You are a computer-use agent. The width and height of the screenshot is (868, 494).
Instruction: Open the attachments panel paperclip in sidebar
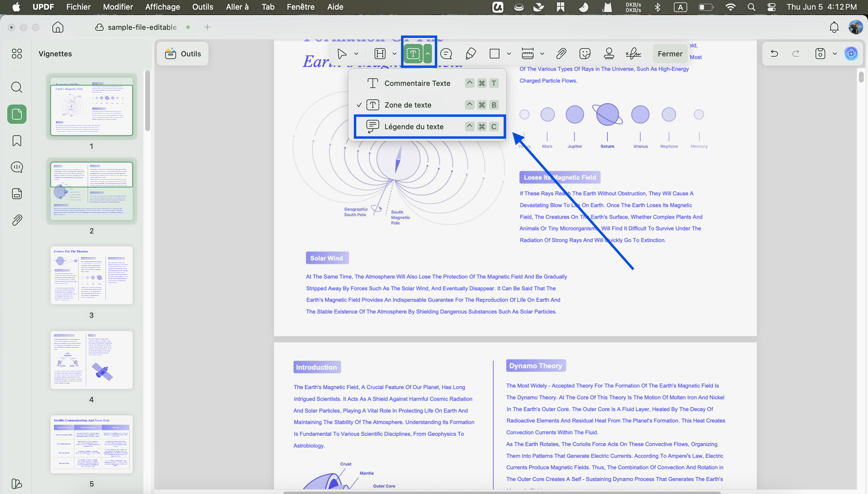coord(17,220)
